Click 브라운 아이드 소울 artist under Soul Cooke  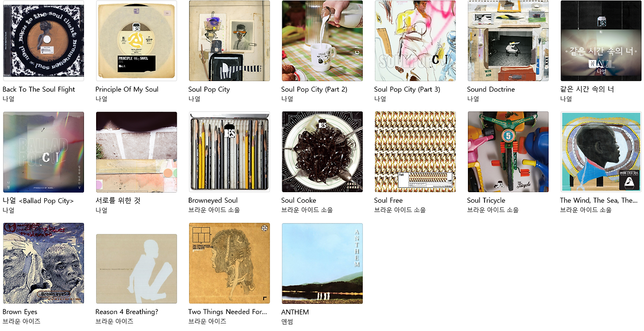click(x=307, y=210)
